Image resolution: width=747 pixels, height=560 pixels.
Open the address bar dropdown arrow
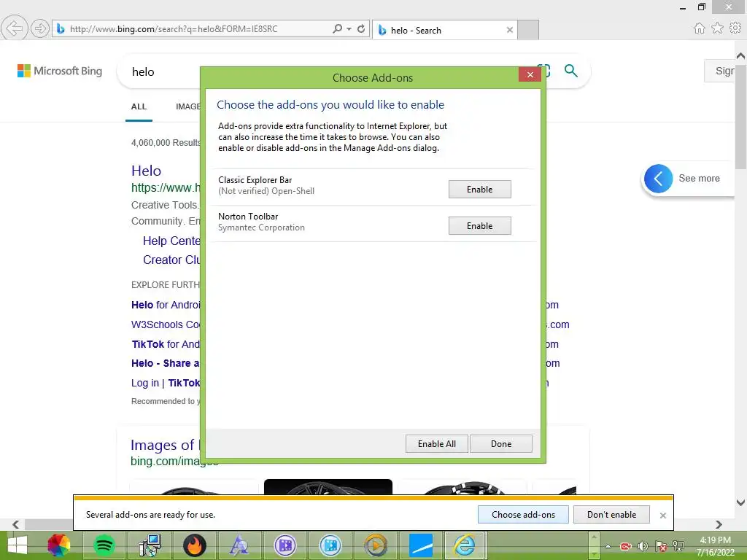click(x=349, y=29)
